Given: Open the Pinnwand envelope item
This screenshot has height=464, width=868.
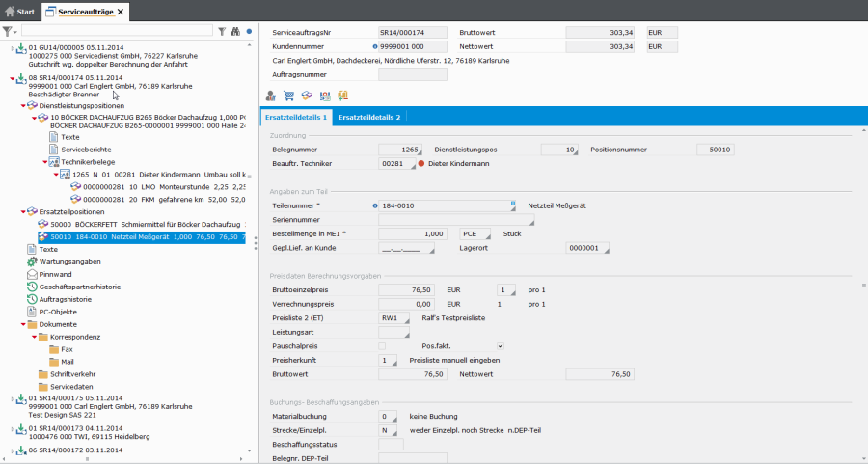Looking at the screenshot, I should (x=55, y=274).
